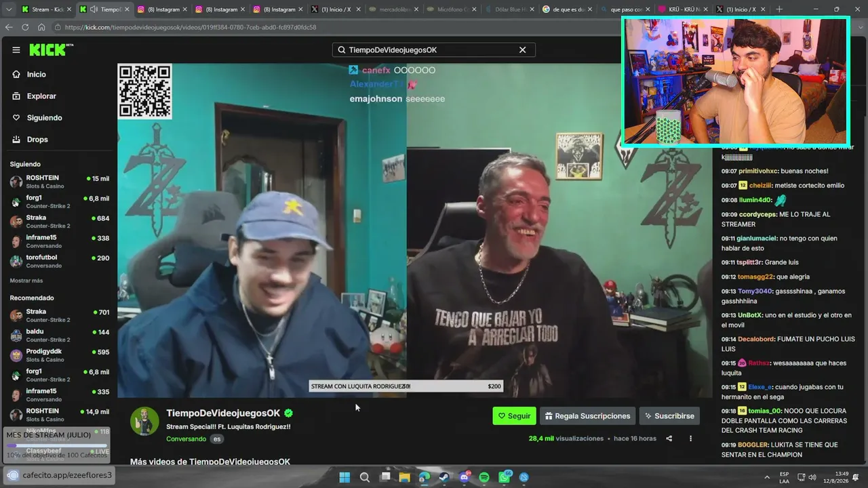Open torofutbol channel in Siguiendo list
Image resolution: width=868 pixels, height=488 pixels.
[x=60, y=261]
